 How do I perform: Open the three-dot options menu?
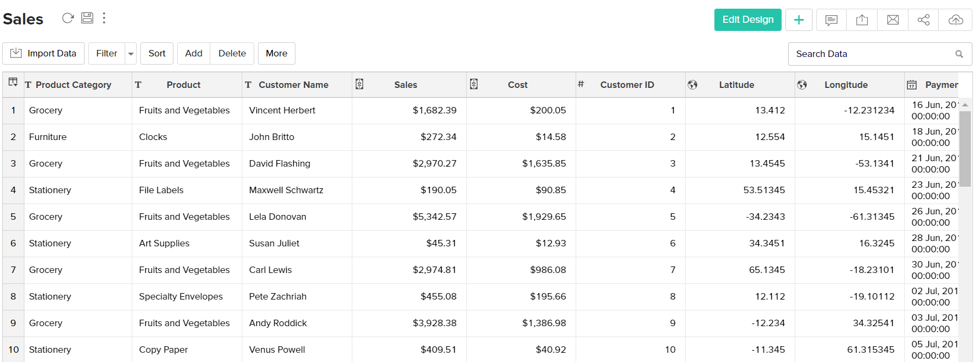point(104,18)
